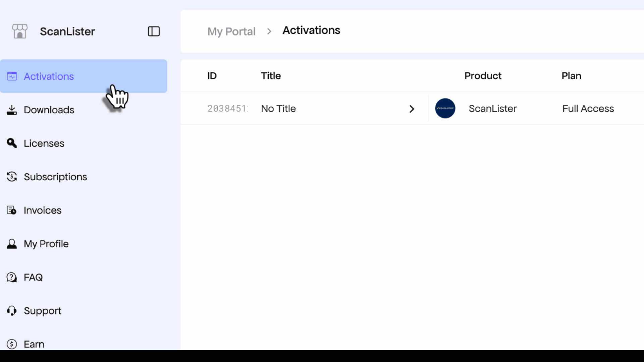Click the ScanLister storefront logo icon
This screenshot has width=644, height=362.
tap(20, 31)
